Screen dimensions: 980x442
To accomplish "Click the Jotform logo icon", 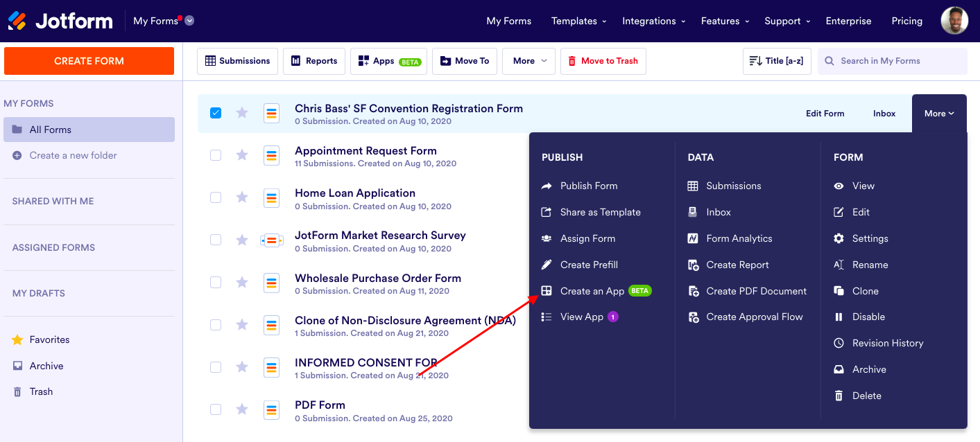I will tap(18, 21).
